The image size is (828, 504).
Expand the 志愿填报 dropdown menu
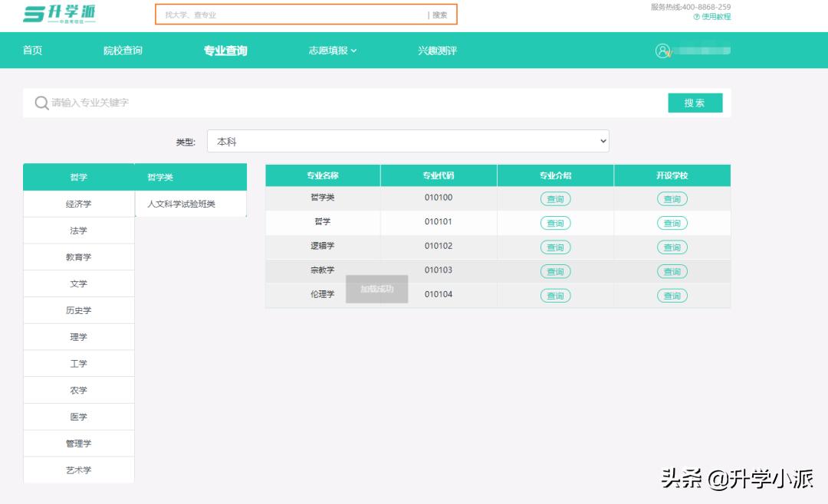(330, 50)
